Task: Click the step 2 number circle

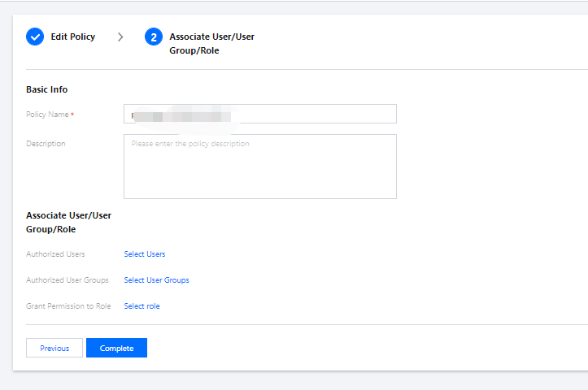Action: [x=154, y=37]
